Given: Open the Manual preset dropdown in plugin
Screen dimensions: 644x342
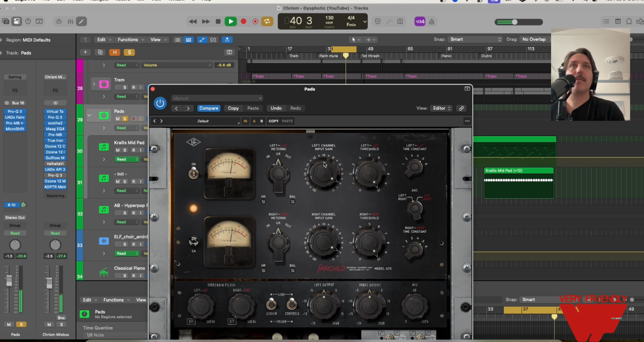Looking at the screenshot, I should (x=217, y=98).
